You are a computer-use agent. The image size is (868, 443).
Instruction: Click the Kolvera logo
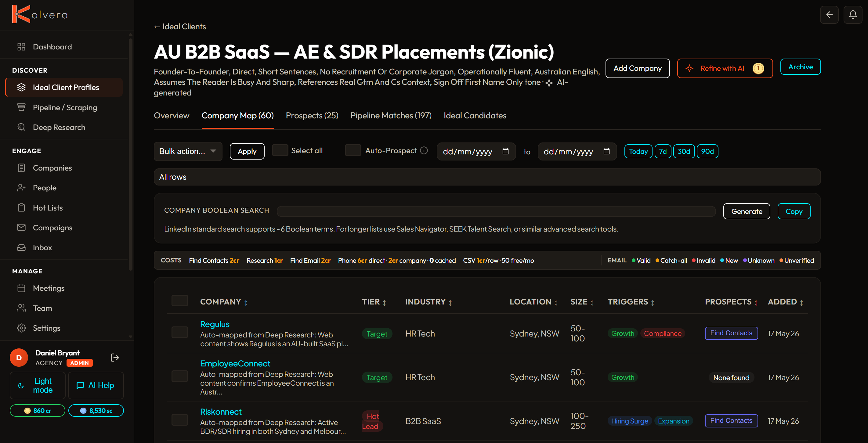[40, 14]
